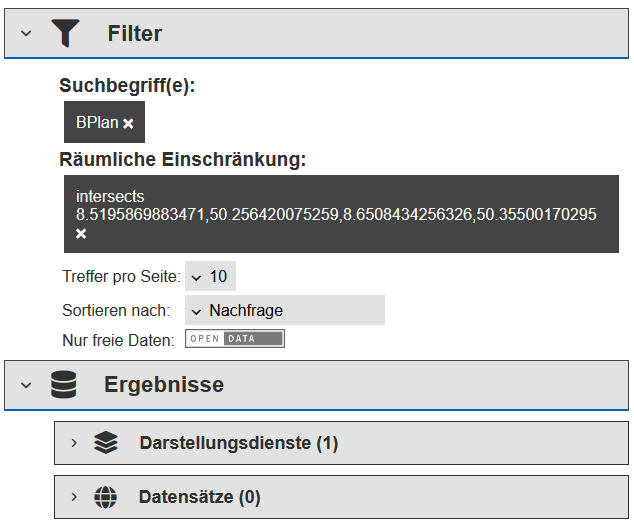Click the Nur freie Daten label

click(118, 340)
